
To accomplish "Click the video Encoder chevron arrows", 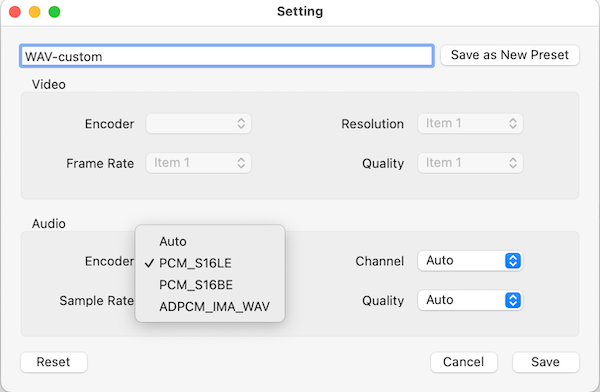I will pos(241,123).
